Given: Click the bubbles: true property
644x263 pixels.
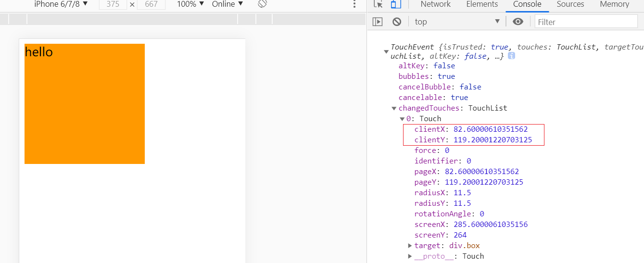Looking at the screenshot, I should tap(427, 76).
